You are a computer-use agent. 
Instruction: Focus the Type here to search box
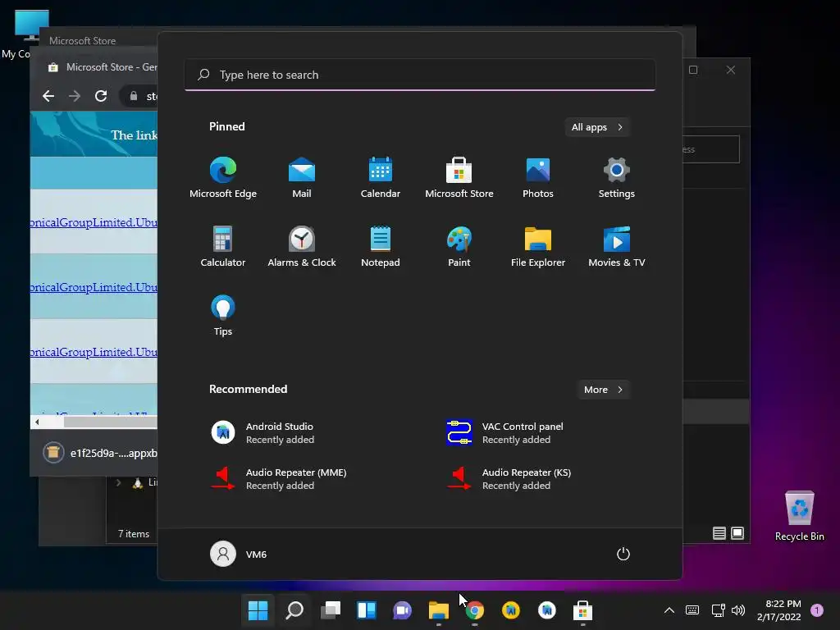420,75
